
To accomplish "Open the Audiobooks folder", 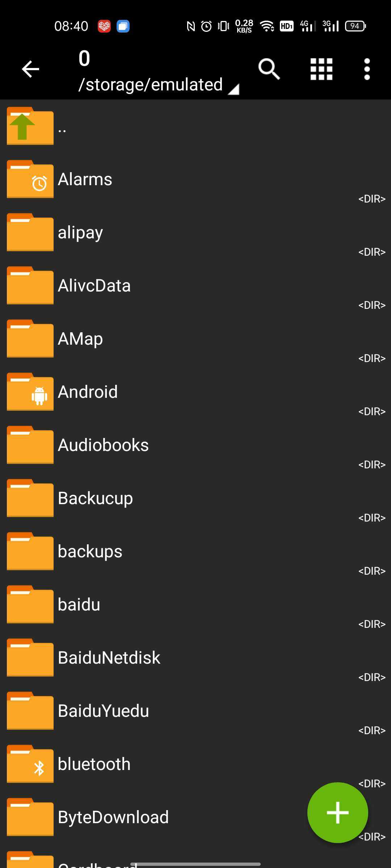I will pos(103,445).
